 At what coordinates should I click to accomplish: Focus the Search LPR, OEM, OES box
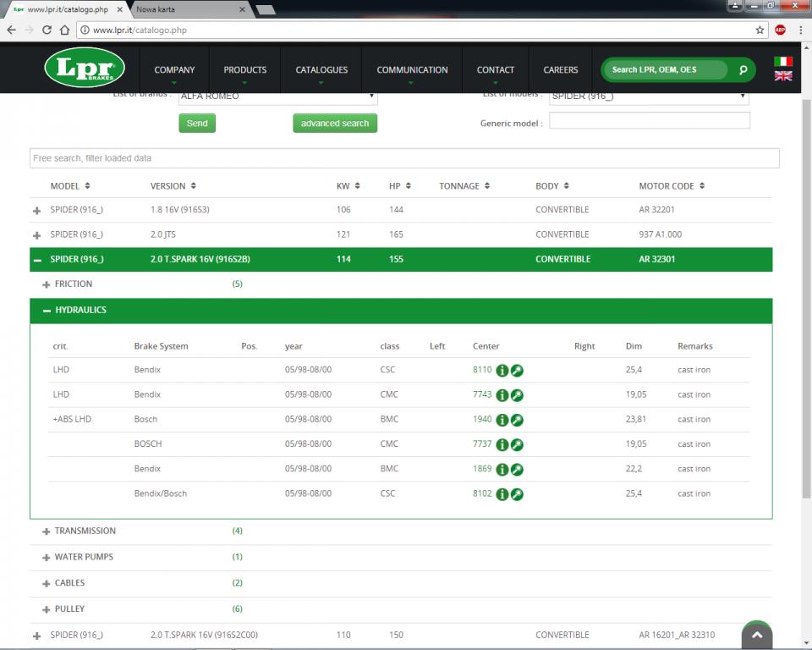coord(667,70)
